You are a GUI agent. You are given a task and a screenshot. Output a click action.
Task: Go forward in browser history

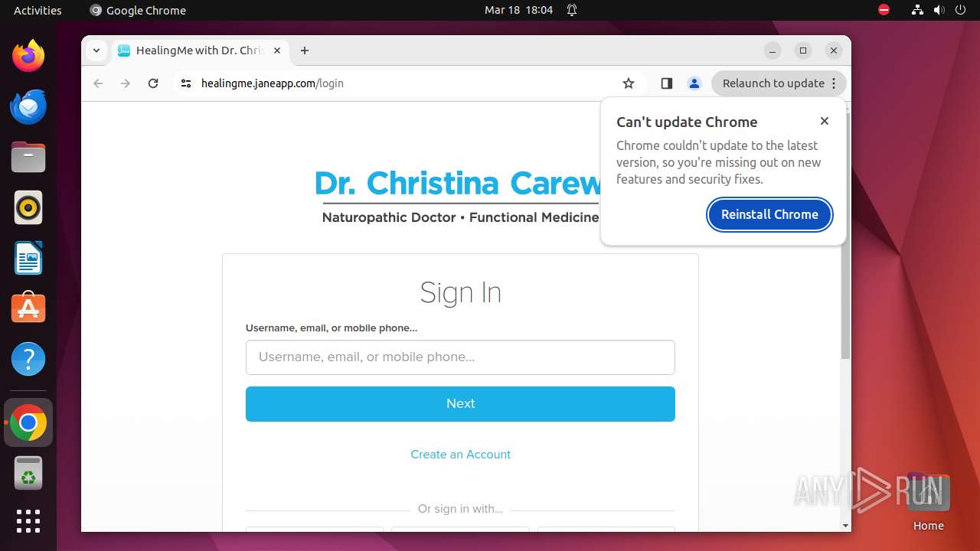126,83
